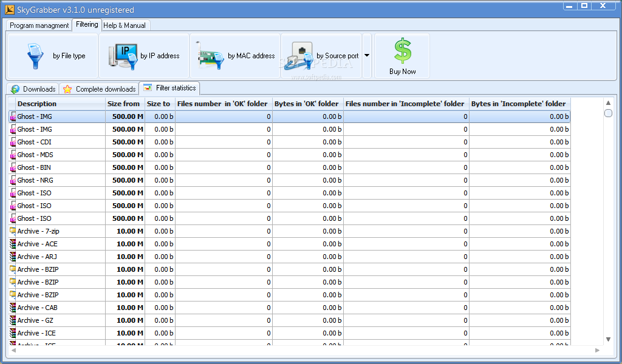The width and height of the screenshot is (622, 364).
Task: Sort by Files number in 'Incomplete' folder header
Action: [406, 104]
